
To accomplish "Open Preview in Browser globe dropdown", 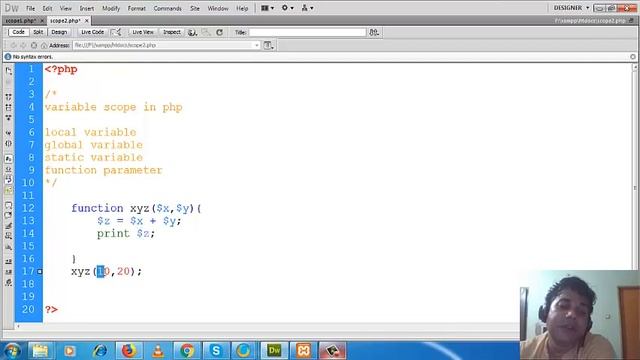I will (192, 32).
